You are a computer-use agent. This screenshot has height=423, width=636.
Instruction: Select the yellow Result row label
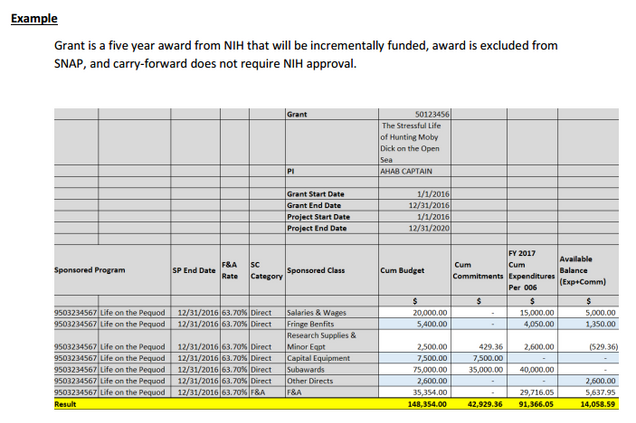pos(67,402)
